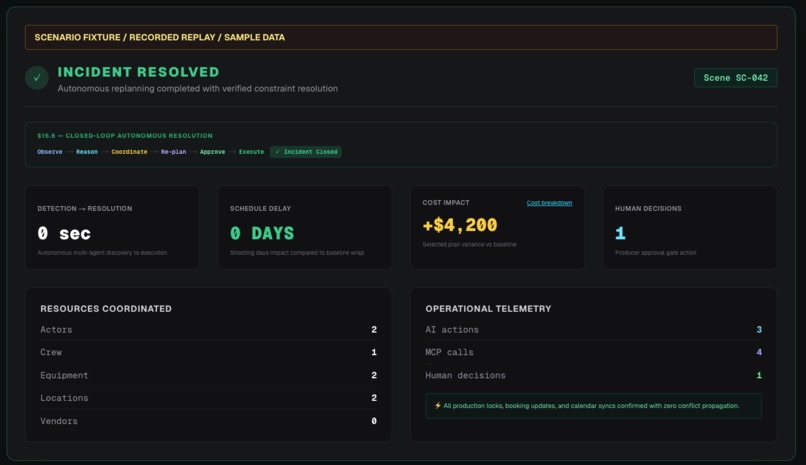The height and width of the screenshot is (465, 806).
Task: Select the MCP calls row label
Action: 449,352
